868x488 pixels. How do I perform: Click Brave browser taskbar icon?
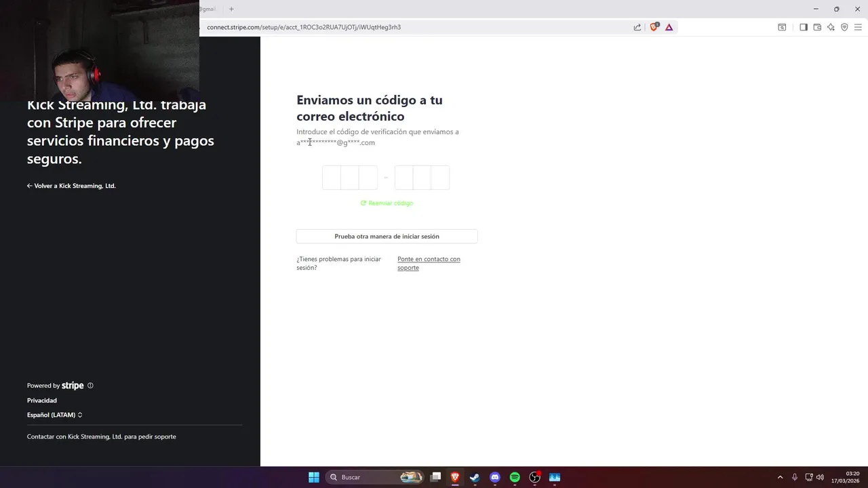pyautogui.click(x=455, y=477)
